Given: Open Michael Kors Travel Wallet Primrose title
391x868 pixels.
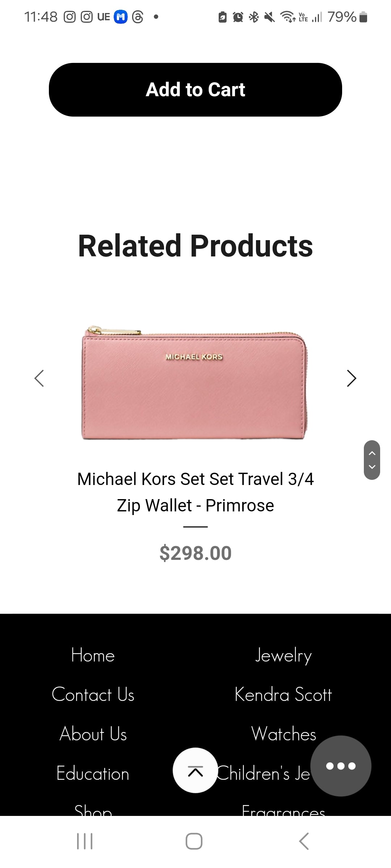Looking at the screenshot, I should [x=195, y=492].
